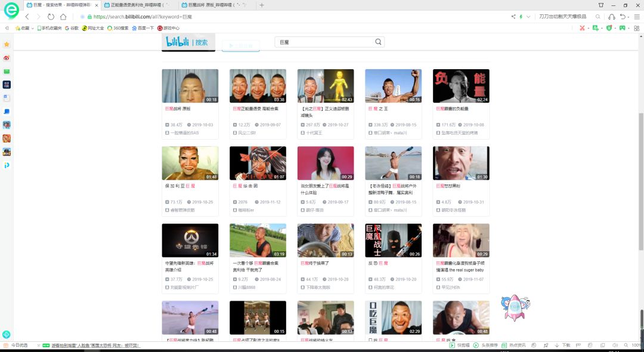Click the green lightning speed-mode icon
The width and height of the screenshot is (644, 352).
[x=521, y=17]
